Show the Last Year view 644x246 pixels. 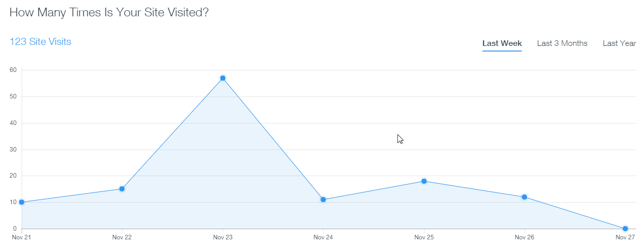click(x=619, y=43)
